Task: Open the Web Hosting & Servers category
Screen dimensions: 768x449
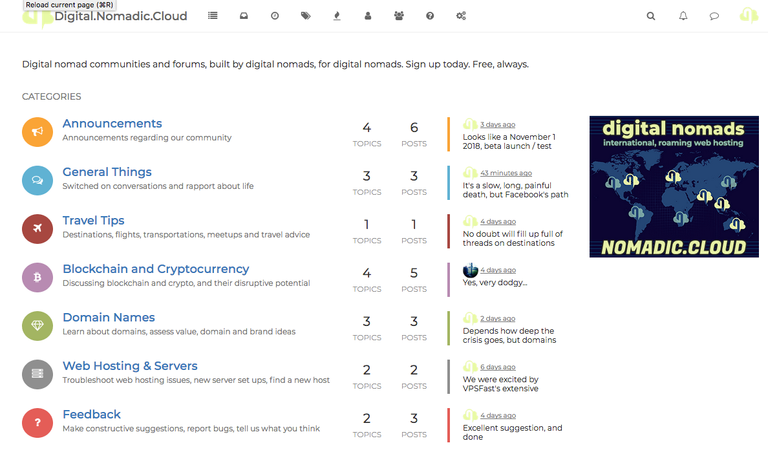Action: [x=130, y=366]
